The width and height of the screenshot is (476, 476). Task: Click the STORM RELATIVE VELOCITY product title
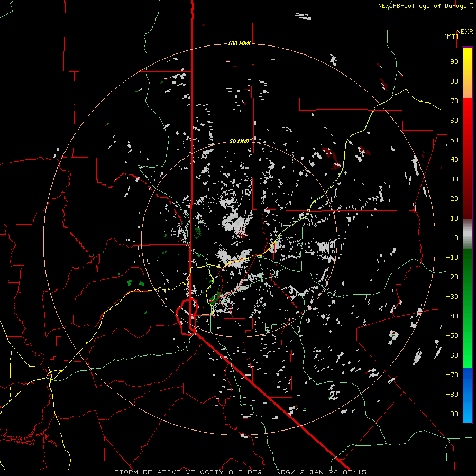coord(169,472)
